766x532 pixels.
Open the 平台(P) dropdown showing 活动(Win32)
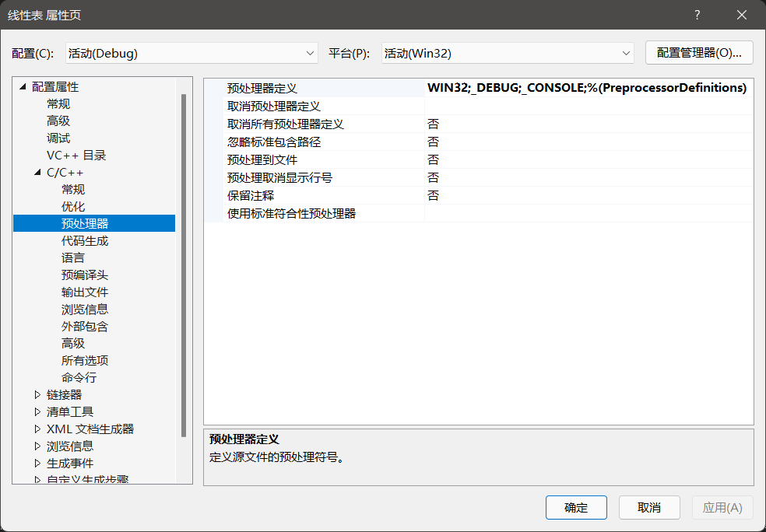coord(506,52)
